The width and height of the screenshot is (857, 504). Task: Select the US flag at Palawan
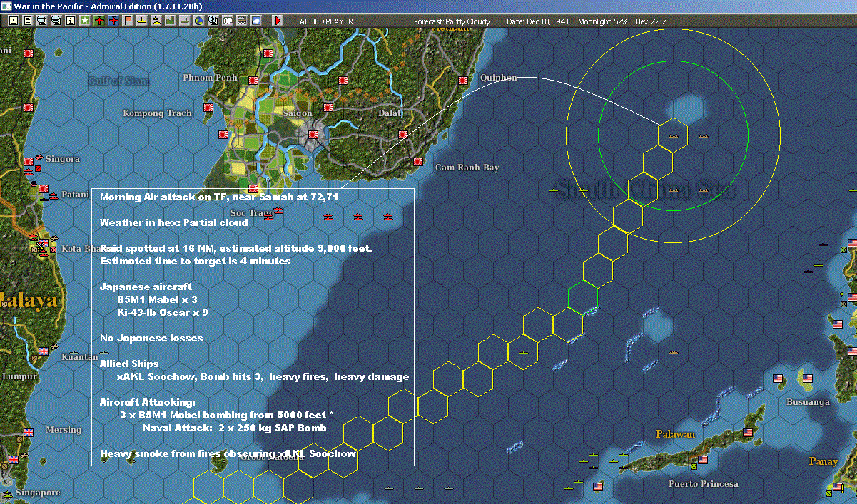[747, 433]
